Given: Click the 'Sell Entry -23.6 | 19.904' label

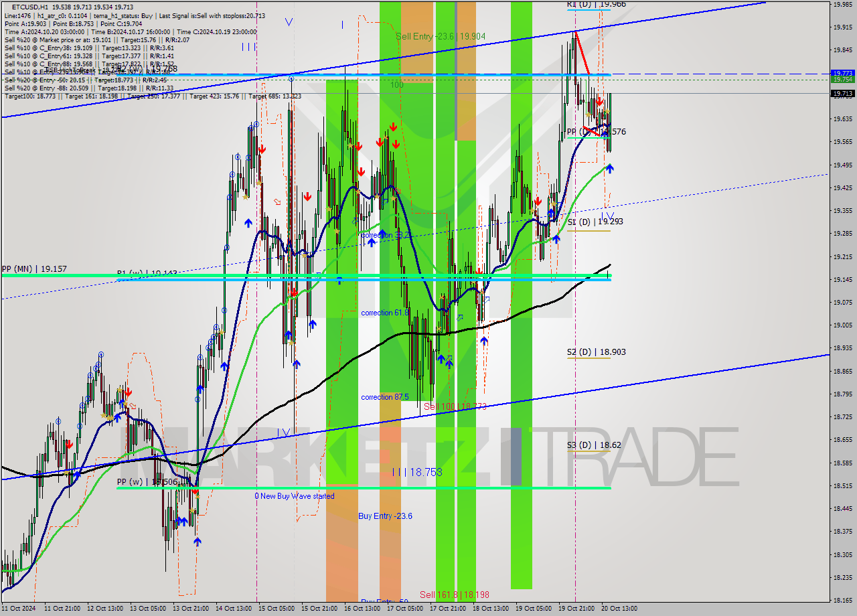Looking at the screenshot, I should [x=441, y=36].
